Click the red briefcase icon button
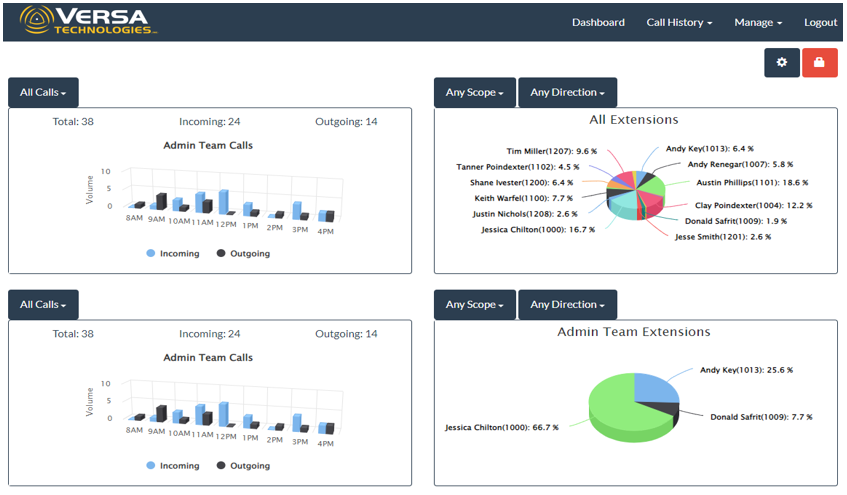 coord(819,62)
